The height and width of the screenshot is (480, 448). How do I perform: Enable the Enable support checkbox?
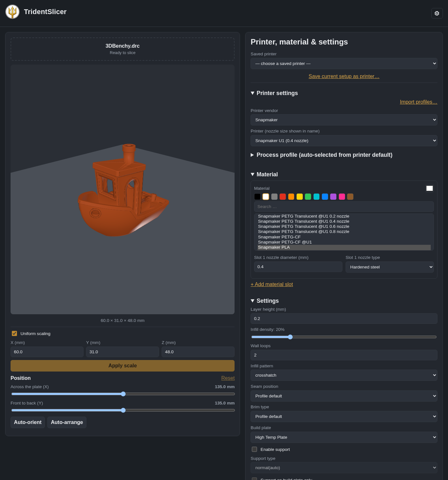pyautogui.click(x=254, y=449)
